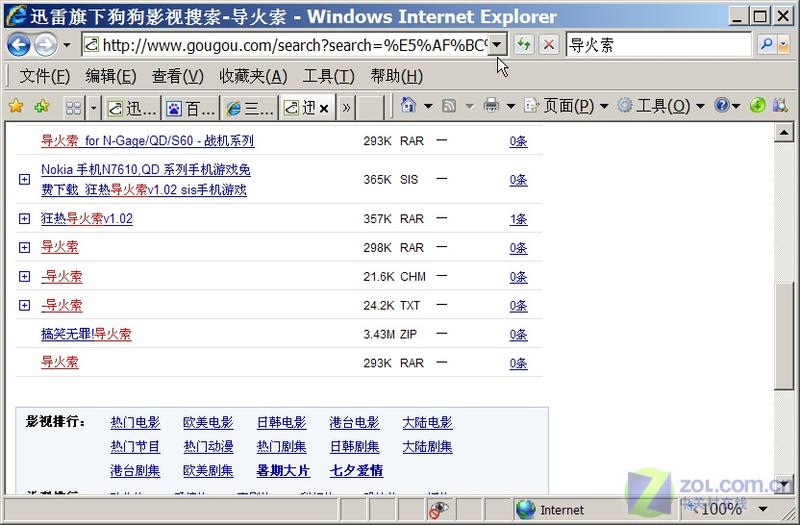Click the address bar URL field
Viewport: 800px width, 525px height.
coord(286,45)
